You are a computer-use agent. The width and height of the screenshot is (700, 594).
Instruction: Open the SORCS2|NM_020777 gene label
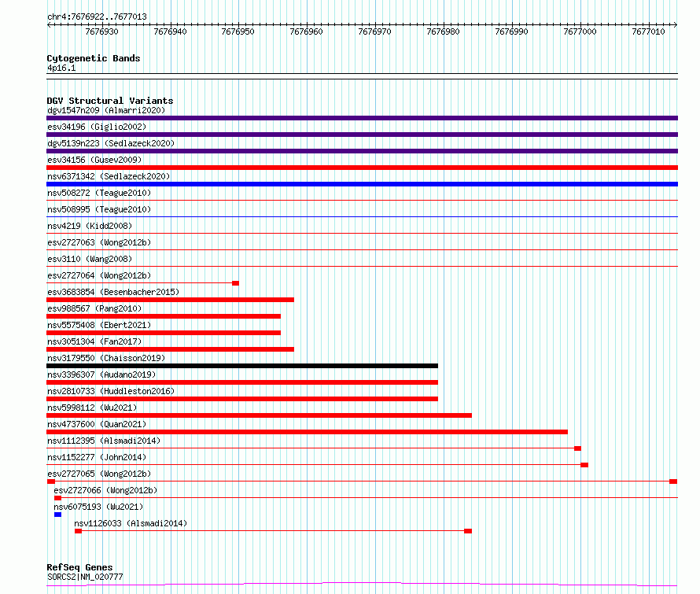85,577
